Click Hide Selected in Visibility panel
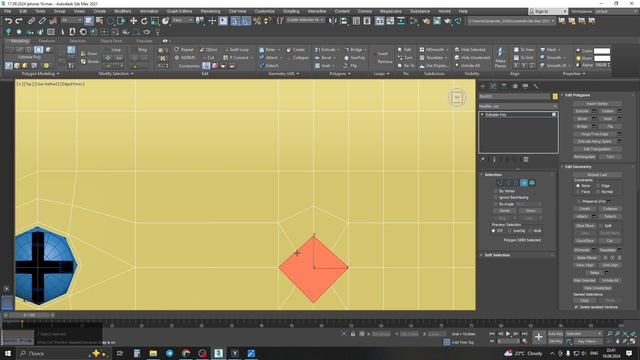Image resolution: width=640 pixels, height=360 pixels. coord(470,49)
